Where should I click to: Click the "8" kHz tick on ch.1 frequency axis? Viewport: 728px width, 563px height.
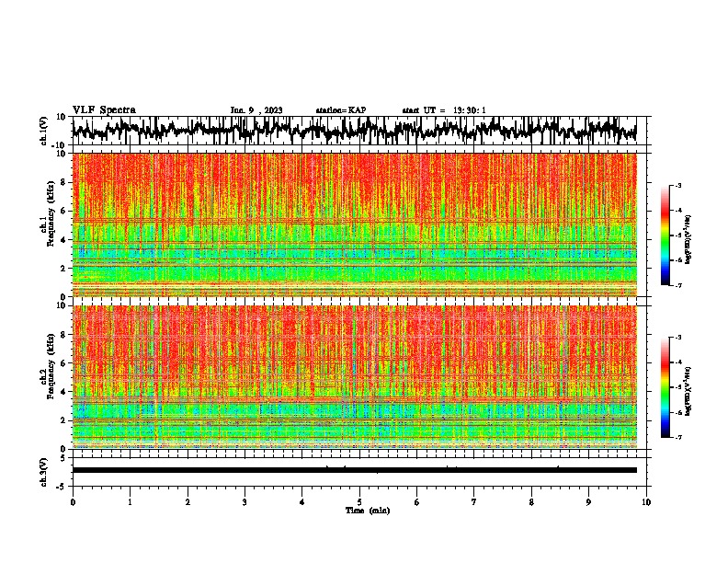click(63, 182)
